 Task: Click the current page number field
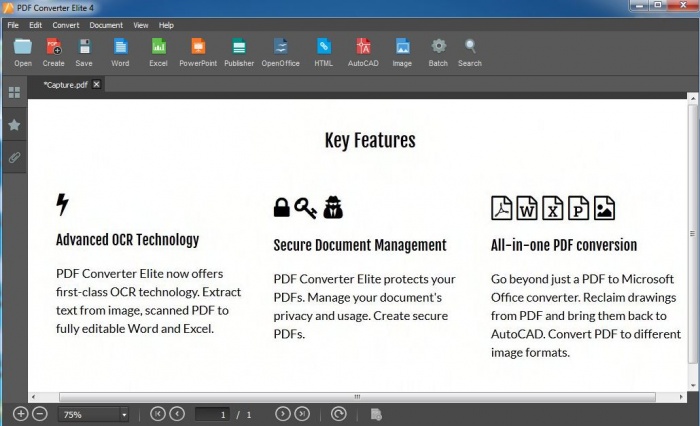[212, 414]
